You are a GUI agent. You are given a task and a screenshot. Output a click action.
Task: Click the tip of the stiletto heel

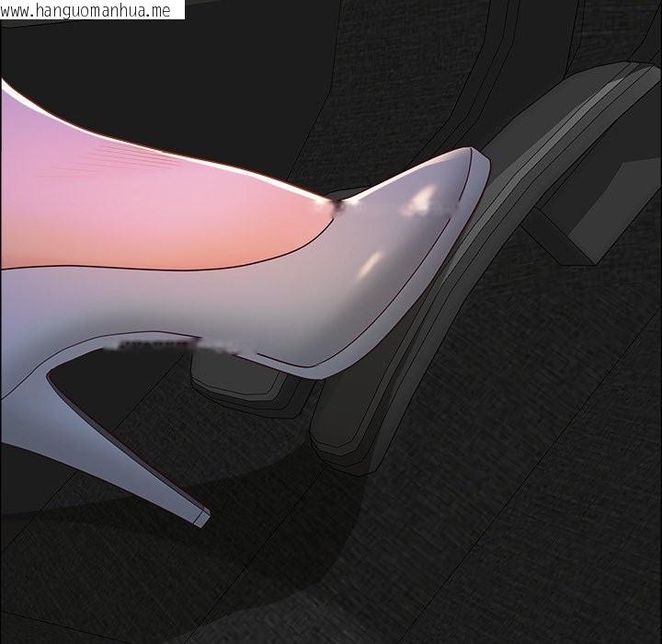click(x=199, y=516)
